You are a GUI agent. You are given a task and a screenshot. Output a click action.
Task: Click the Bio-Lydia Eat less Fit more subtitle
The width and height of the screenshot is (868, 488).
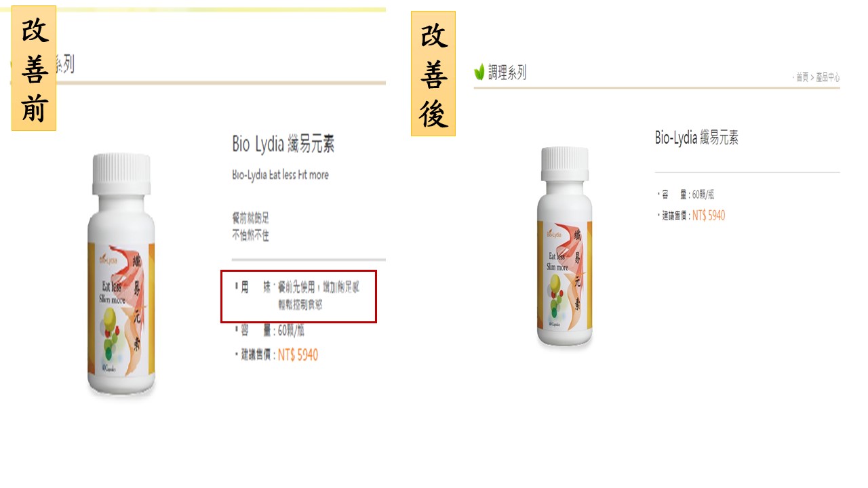pyautogui.click(x=280, y=175)
